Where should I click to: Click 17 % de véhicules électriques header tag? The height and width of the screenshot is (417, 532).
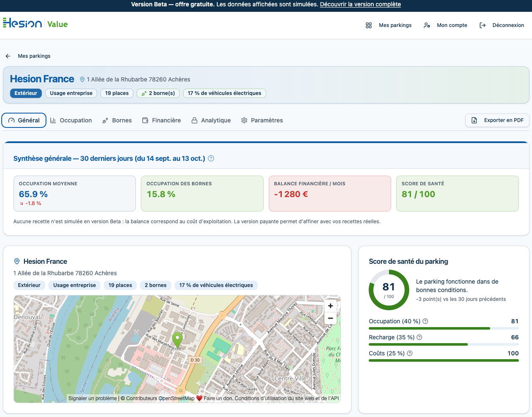click(x=224, y=93)
